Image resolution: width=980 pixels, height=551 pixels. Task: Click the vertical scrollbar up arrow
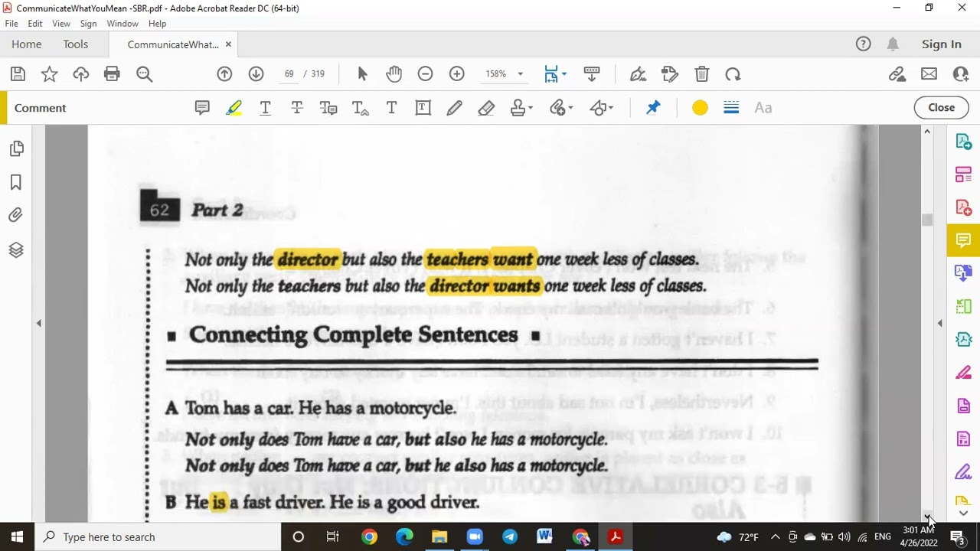pyautogui.click(x=926, y=132)
